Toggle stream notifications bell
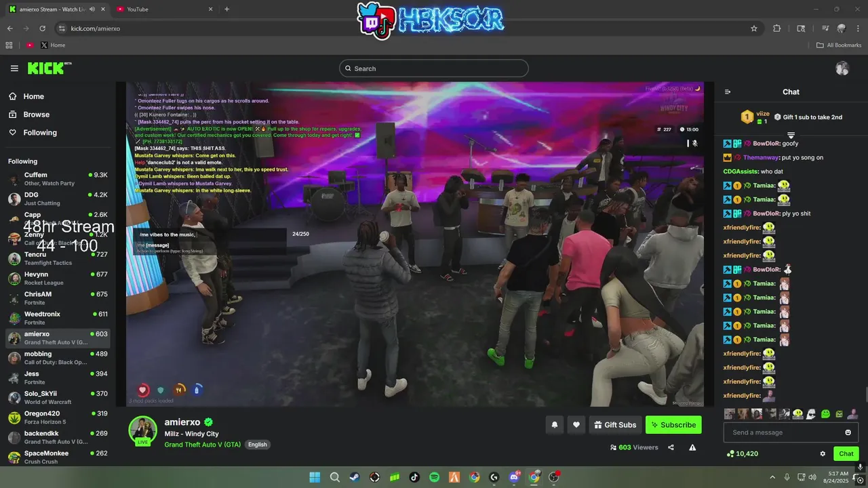 pos(554,425)
